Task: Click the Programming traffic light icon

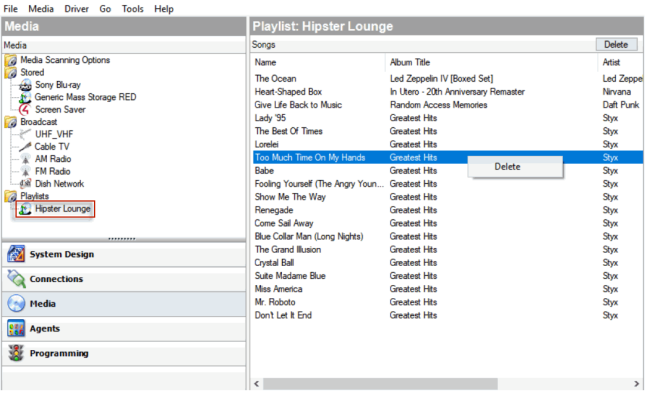Action: click(x=16, y=353)
